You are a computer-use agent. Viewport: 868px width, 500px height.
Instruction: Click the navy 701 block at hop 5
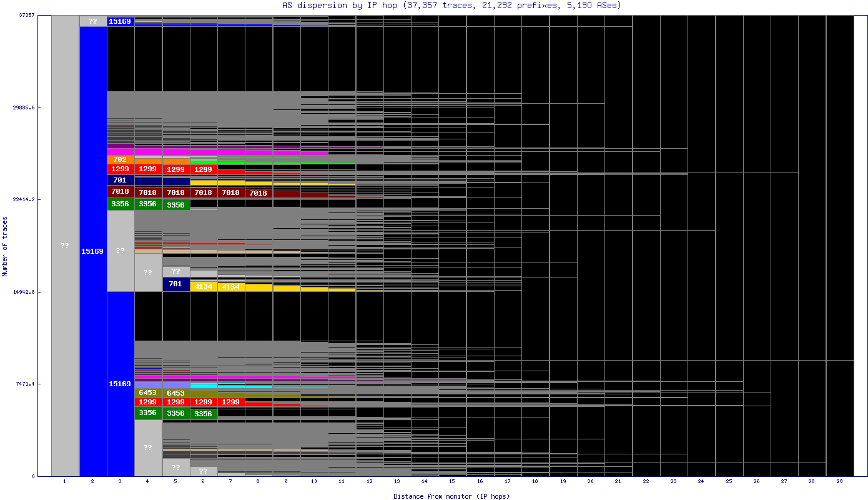pos(176,284)
